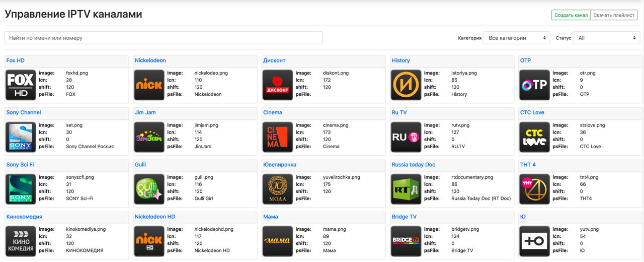Screen dimensions: 644x262
Task: Click the OTP channel logo
Action: coord(535,85)
